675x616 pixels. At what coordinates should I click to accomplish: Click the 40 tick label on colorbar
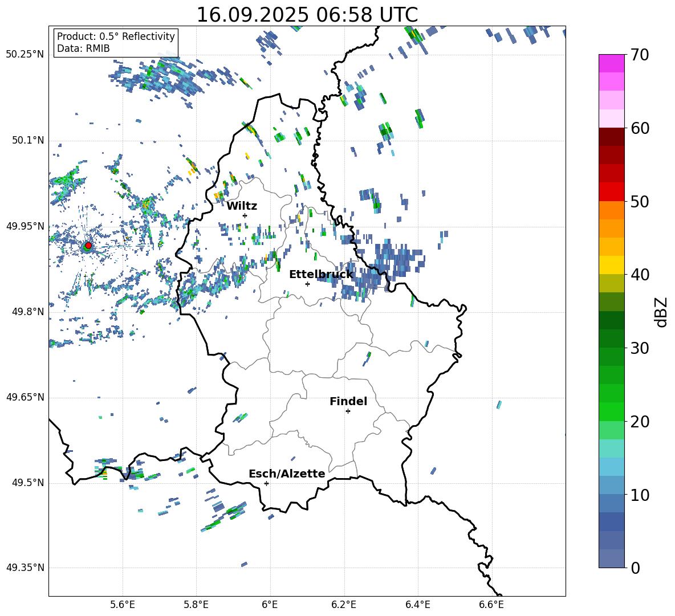point(640,275)
